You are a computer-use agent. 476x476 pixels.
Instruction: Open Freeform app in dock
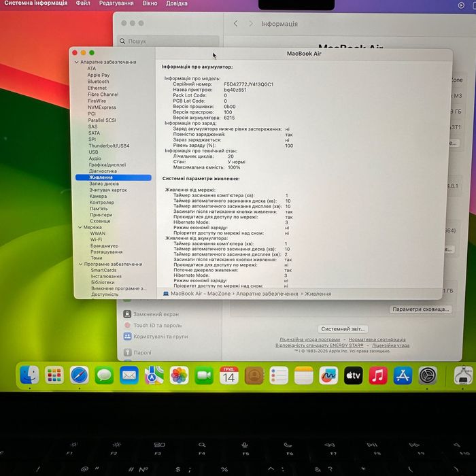tap(328, 375)
